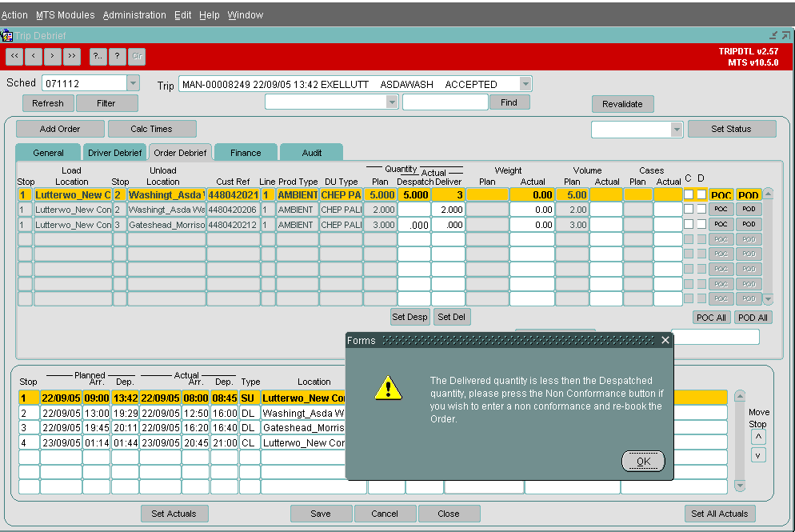Open the dropdown left of the Find field
This screenshot has height=532, width=795.
click(392, 102)
